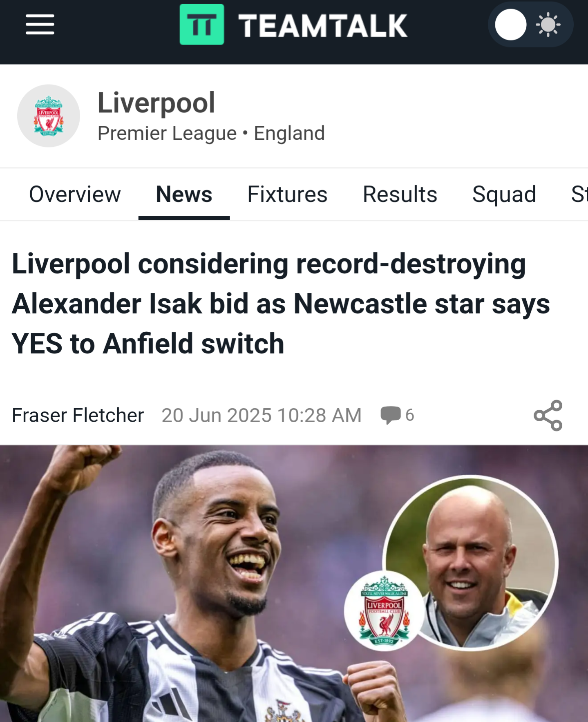Open the hamburger navigation menu
The height and width of the screenshot is (722, 588).
[x=40, y=25]
